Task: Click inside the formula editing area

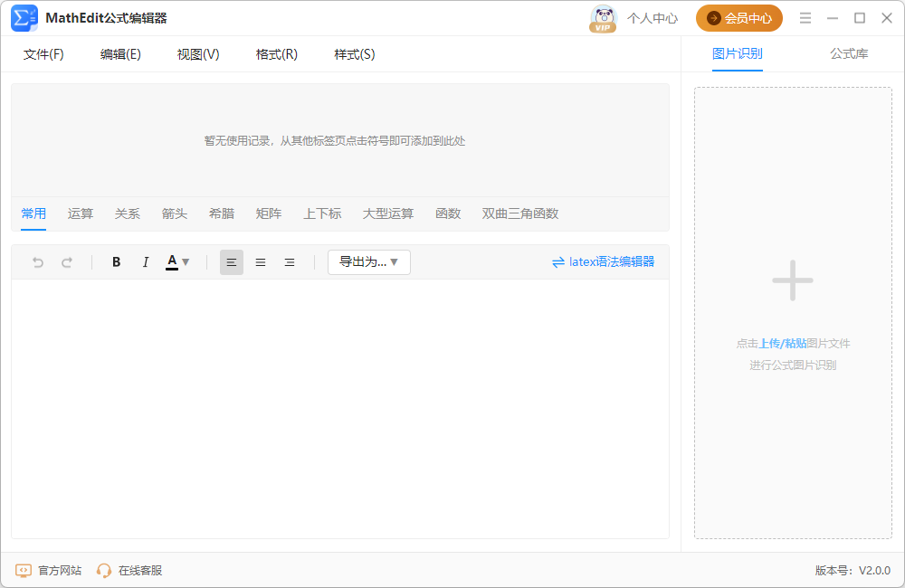Action: pyautogui.click(x=340, y=409)
